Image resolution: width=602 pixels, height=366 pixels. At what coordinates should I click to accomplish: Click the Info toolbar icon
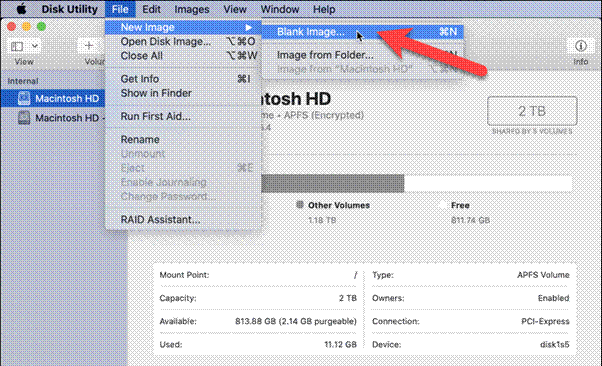point(580,46)
